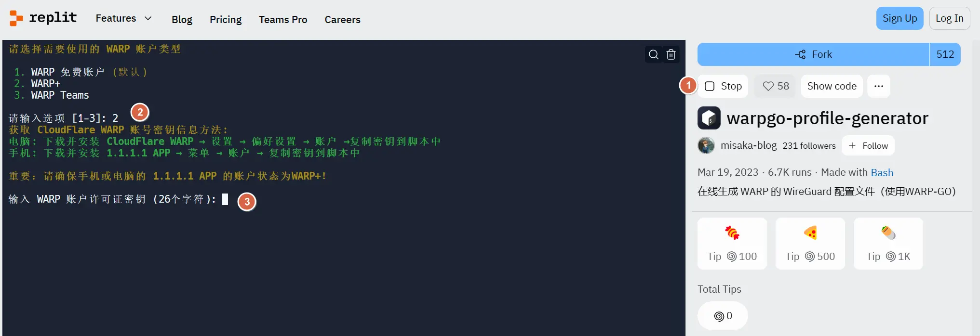Click the Bash language link
The height and width of the screenshot is (336, 980).
(x=882, y=172)
